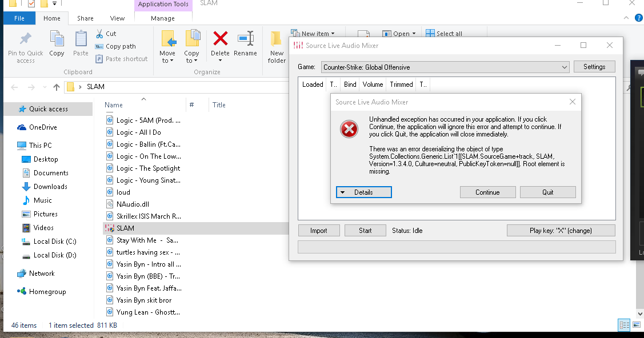This screenshot has height=338, width=644.
Task: Click Continue in the error dialog
Action: (x=487, y=192)
